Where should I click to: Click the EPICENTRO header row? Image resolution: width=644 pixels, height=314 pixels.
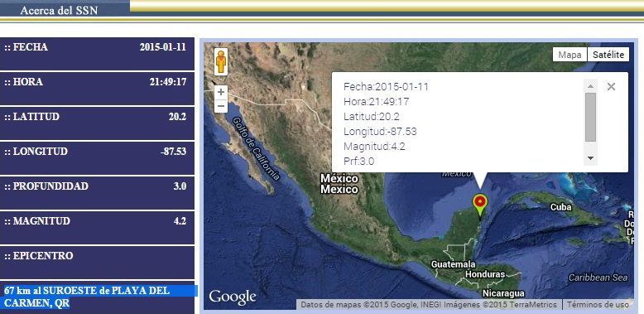point(97,262)
